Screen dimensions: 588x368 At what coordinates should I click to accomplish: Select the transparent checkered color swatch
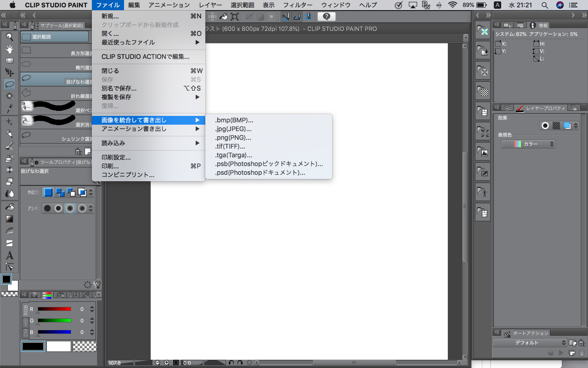(85, 346)
